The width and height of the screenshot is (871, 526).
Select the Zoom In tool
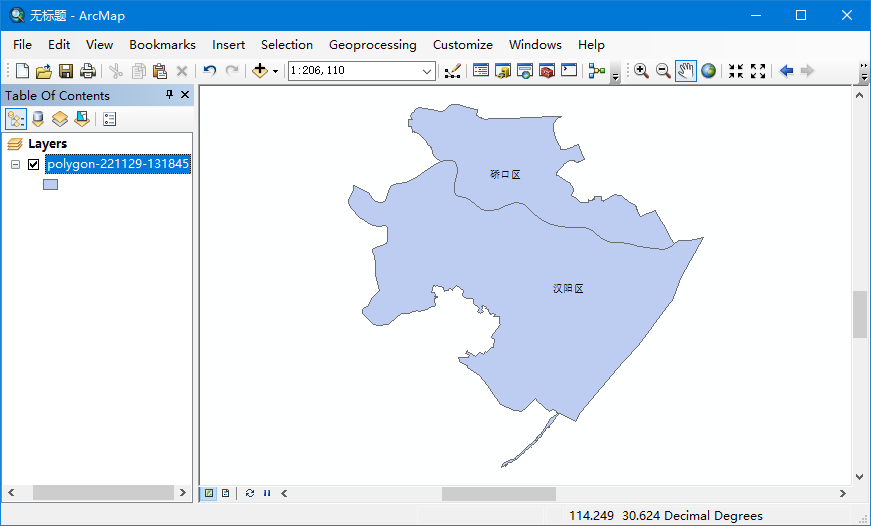[x=641, y=71]
